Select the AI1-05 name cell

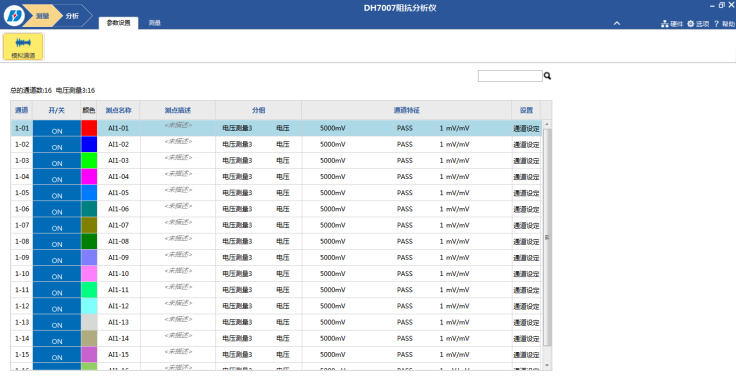[x=118, y=193]
